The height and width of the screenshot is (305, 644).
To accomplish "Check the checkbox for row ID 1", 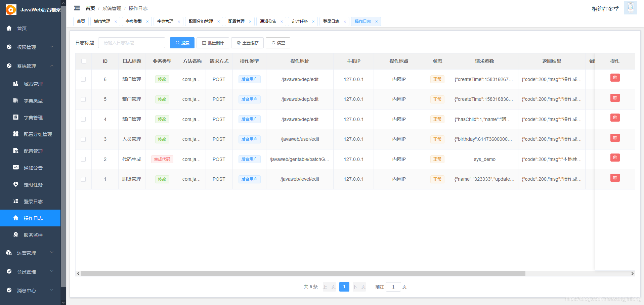I will 83,179.
